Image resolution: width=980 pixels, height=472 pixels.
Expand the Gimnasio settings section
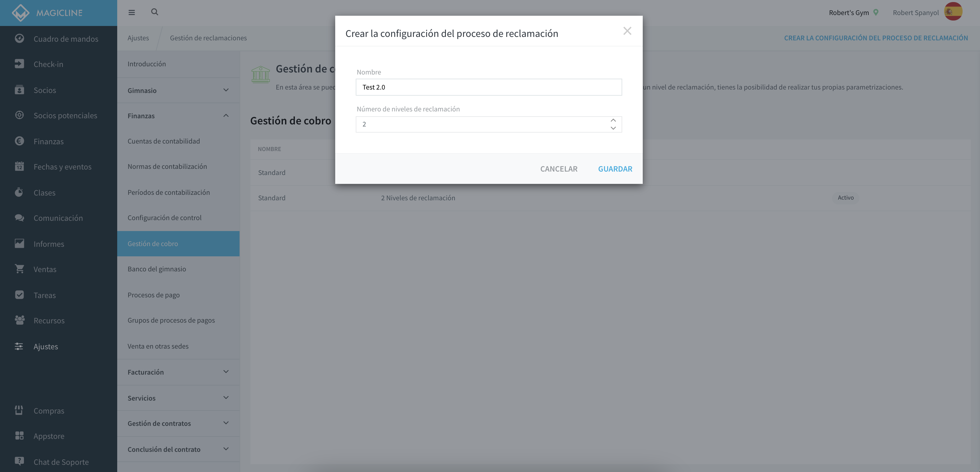tap(178, 90)
